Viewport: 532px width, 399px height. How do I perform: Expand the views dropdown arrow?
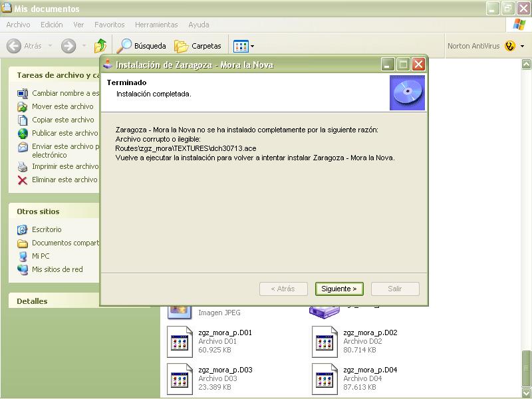(x=252, y=47)
